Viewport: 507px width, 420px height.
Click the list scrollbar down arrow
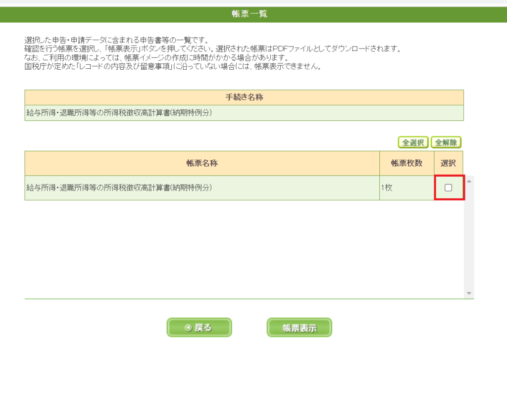click(469, 293)
